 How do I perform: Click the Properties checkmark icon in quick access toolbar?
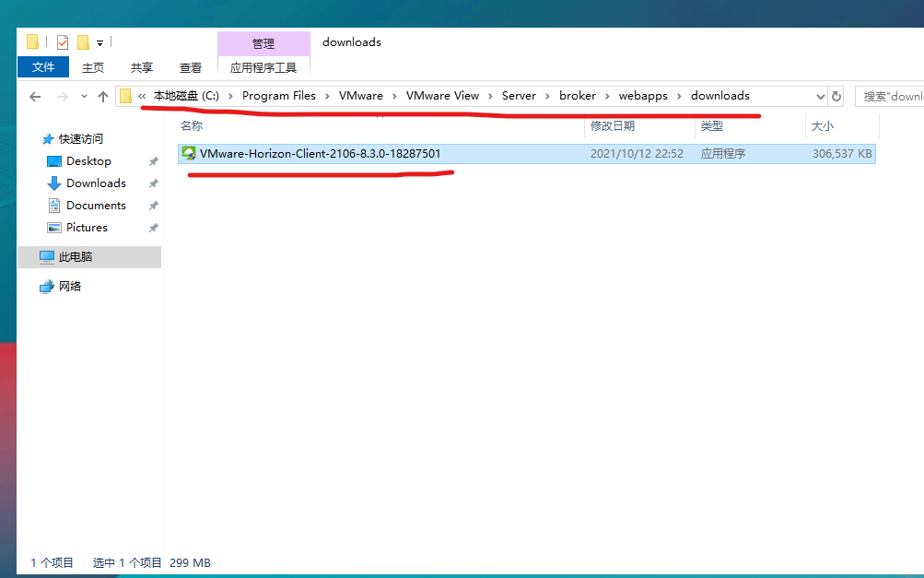63,42
